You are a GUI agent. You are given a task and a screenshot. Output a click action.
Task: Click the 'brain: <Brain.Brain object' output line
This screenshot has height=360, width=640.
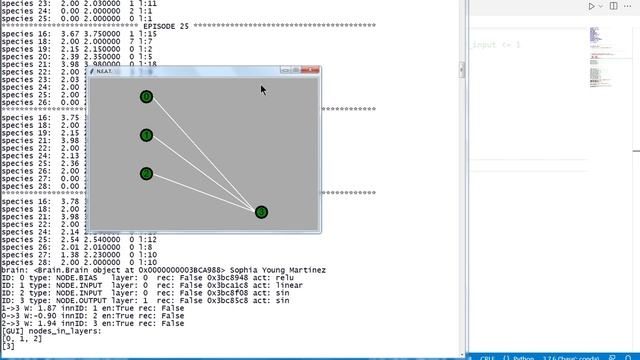[x=163, y=270]
